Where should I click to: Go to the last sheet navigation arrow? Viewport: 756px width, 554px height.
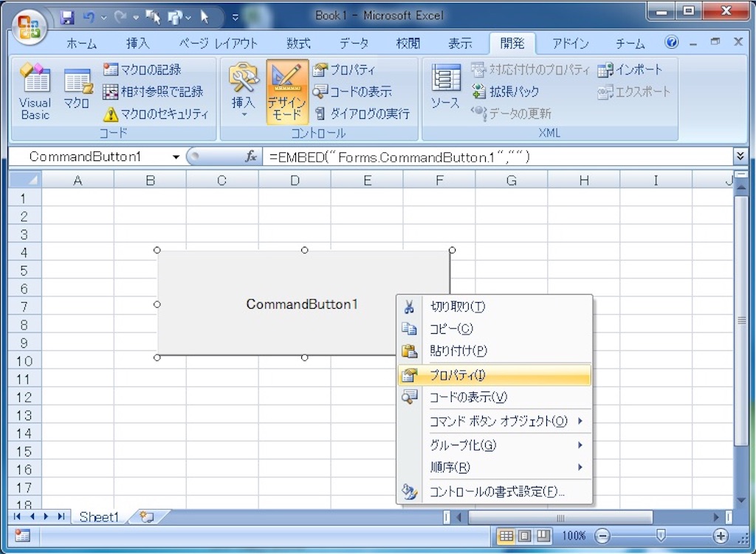[61, 517]
